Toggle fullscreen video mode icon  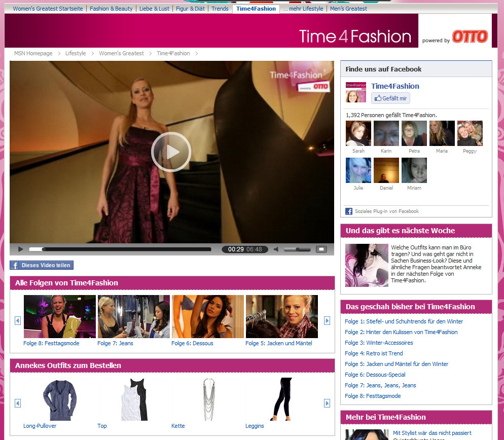pyautogui.click(x=321, y=249)
